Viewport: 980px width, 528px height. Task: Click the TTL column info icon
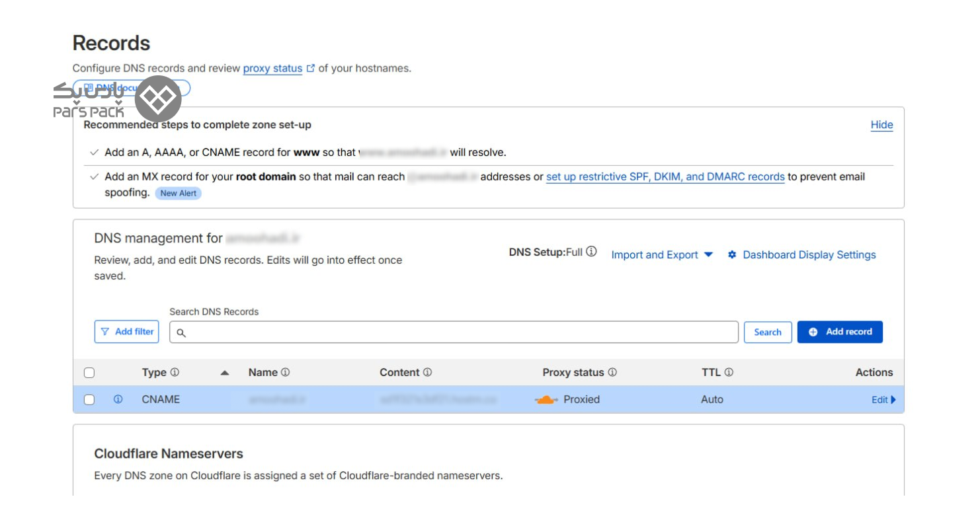(x=729, y=373)
